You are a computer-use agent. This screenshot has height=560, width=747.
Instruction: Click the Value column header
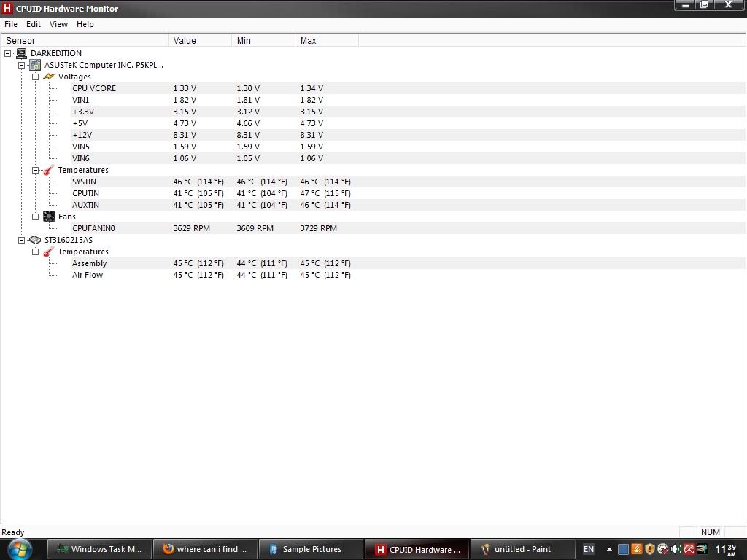200,41
